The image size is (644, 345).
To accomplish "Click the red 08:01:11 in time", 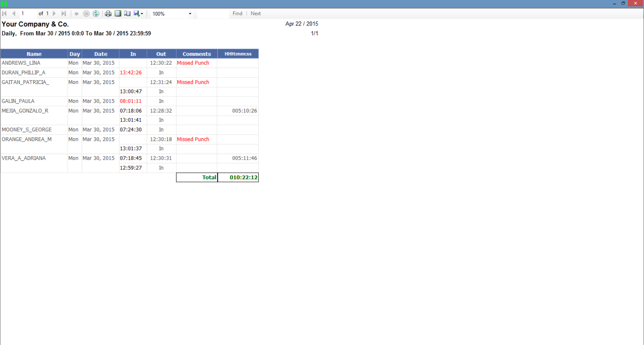I will pyautogui.click(x=131, y=101).
